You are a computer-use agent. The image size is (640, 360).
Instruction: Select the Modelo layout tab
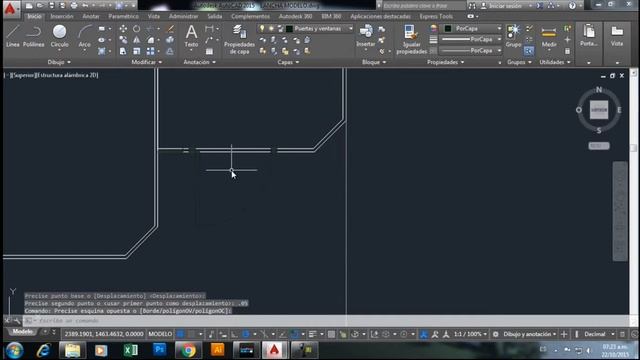(x=22, y=331)
